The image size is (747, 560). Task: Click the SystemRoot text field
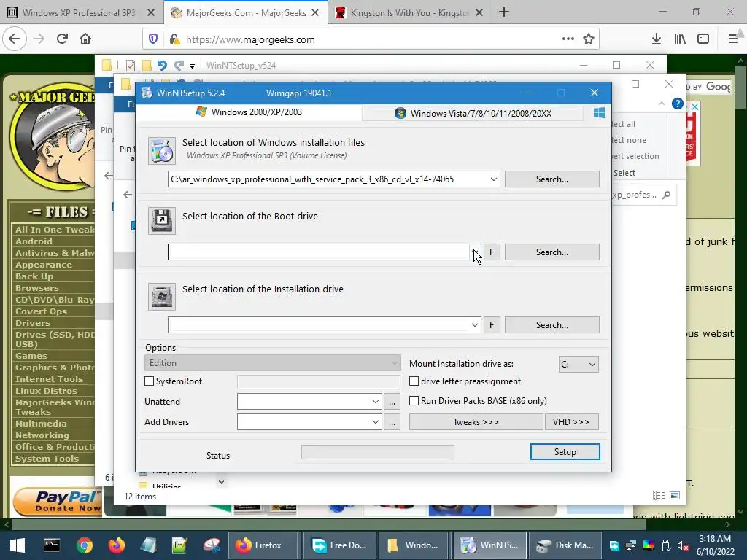[319, 381]
